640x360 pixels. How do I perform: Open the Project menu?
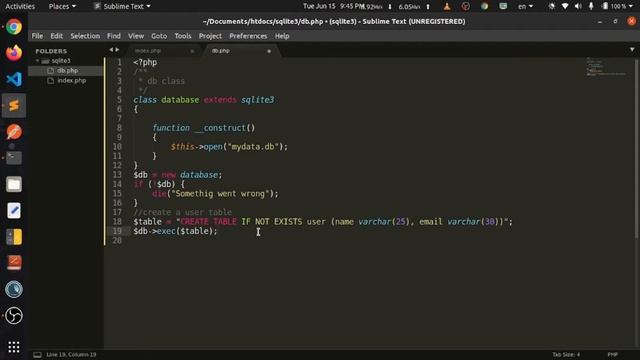[210, 36]
